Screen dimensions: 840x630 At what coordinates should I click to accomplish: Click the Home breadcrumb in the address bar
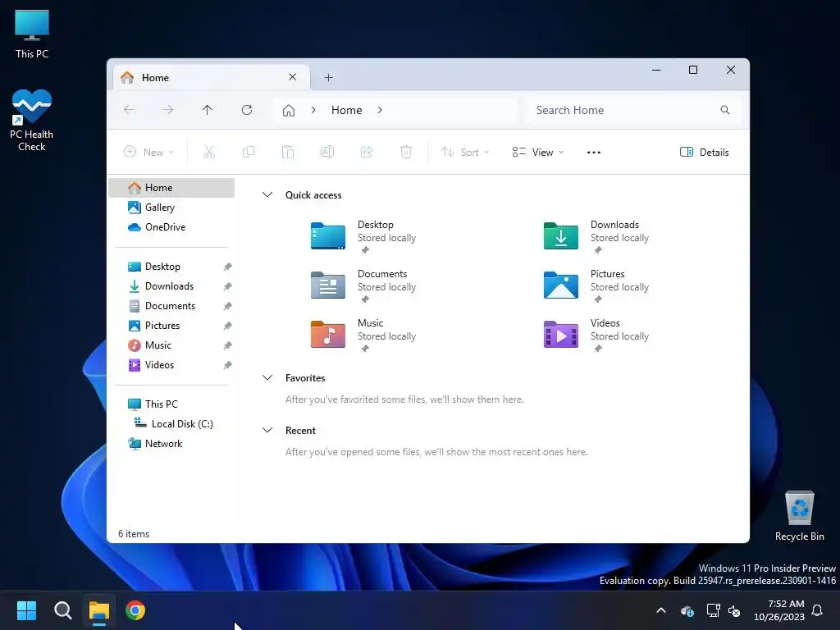click(x=347, y=110)
